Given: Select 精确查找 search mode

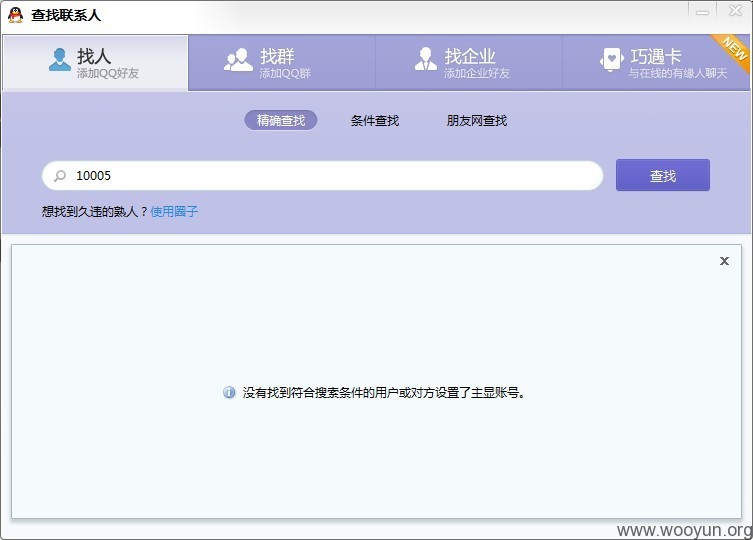Looking at the screenshot, I should point(281,120).
